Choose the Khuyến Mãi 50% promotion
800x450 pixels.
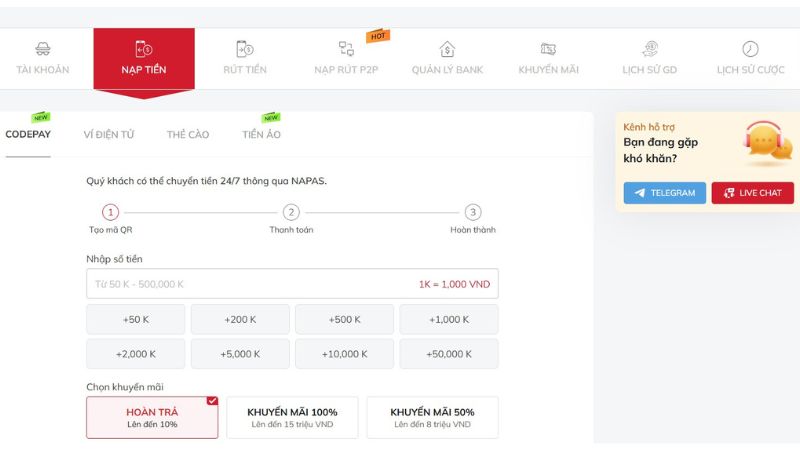coord(432,417)
